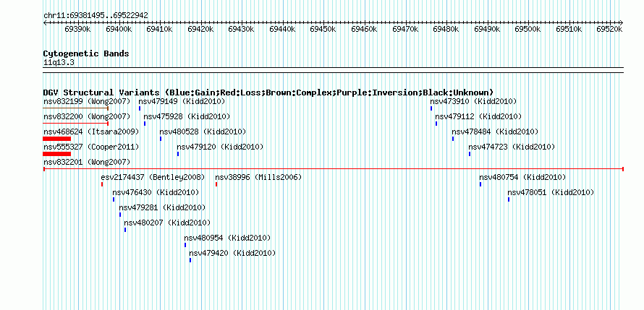Select the 11q13.3 cytogenetic band label

[x=59, y=62]
